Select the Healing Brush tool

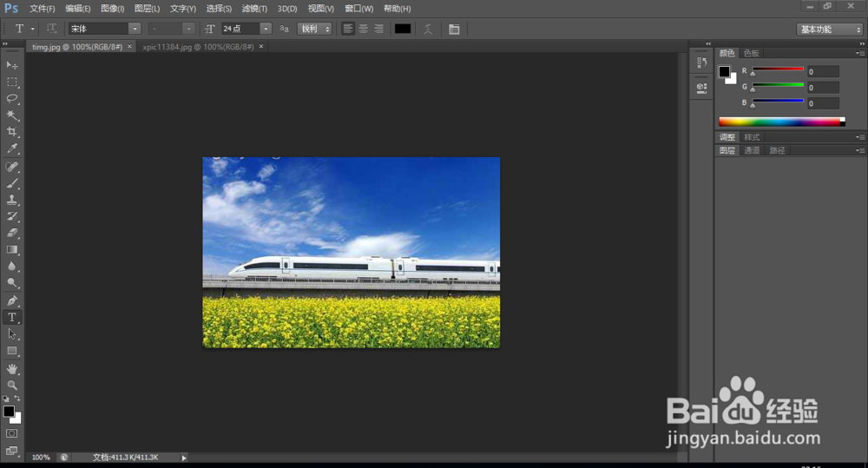tap(11, 167)
